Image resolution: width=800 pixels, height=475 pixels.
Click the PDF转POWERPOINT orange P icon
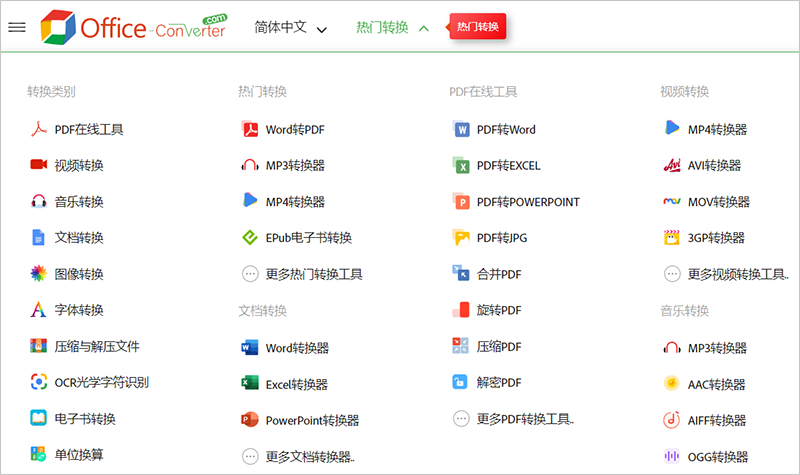click(x=461, y=202)
